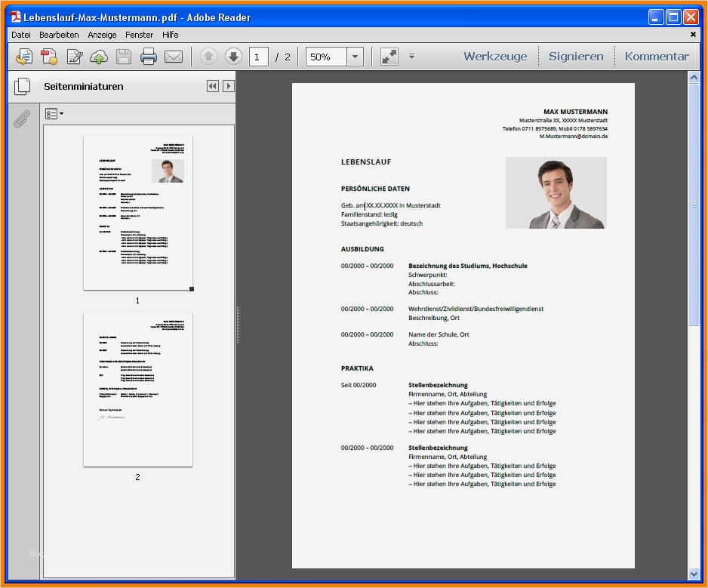Select the page thumbnails panel icon

point(23,85)
